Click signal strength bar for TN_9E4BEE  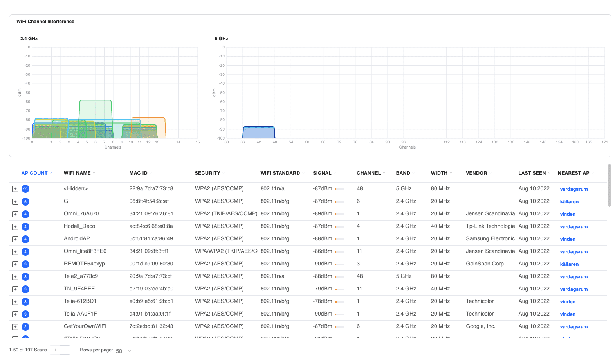339,289
